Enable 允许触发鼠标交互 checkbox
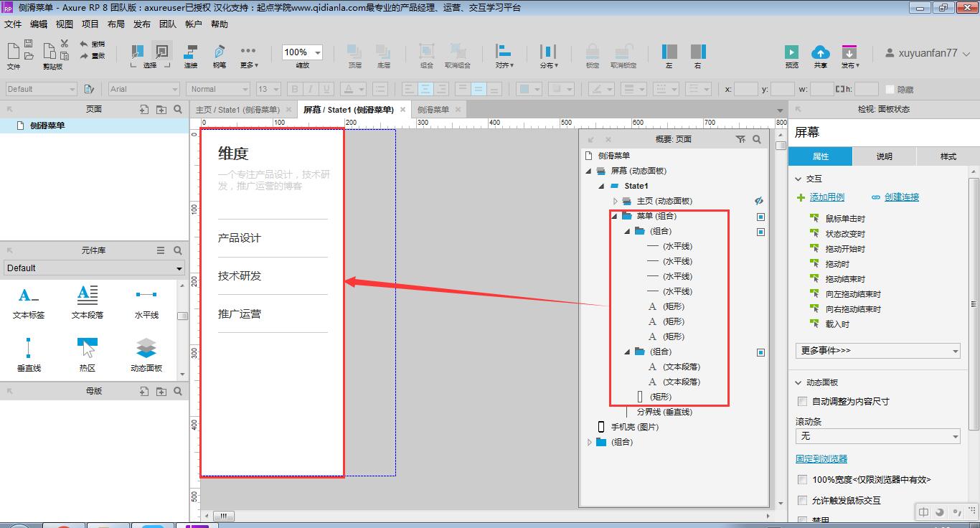The height and width of the screenshot is (528, 980). pyautogui.click(x=803, y=500)
